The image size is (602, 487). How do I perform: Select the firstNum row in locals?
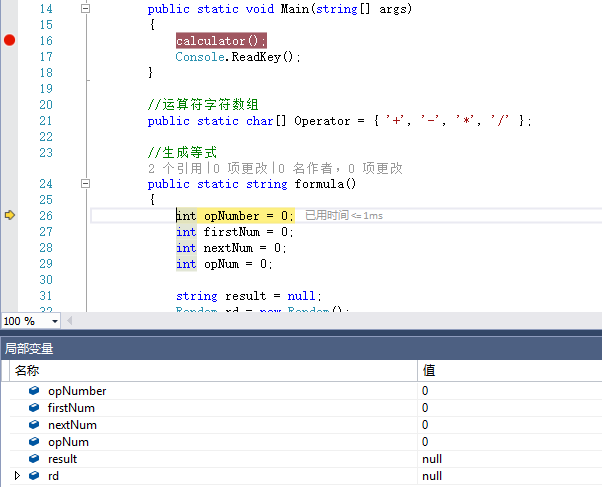[306, 407]
